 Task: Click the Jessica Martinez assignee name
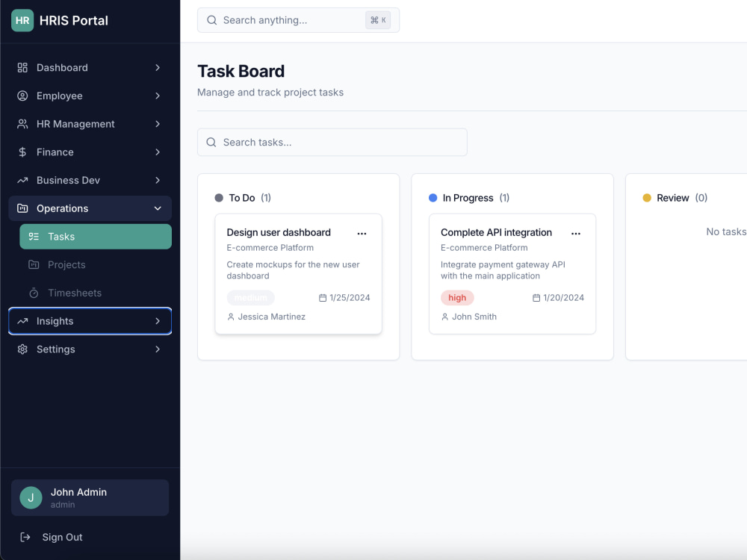point(272,317)
